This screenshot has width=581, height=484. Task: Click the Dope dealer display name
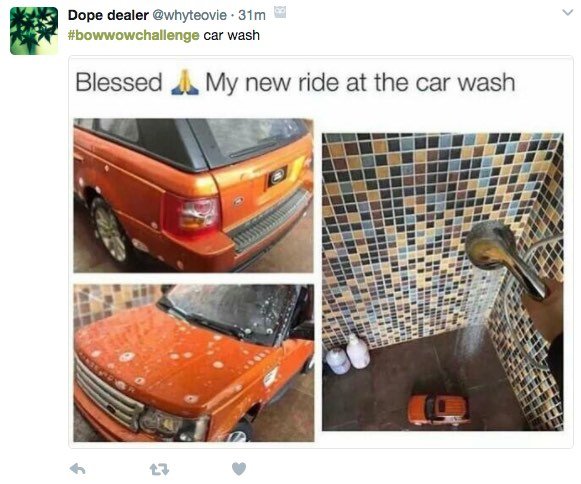click(x=108, y=15)
